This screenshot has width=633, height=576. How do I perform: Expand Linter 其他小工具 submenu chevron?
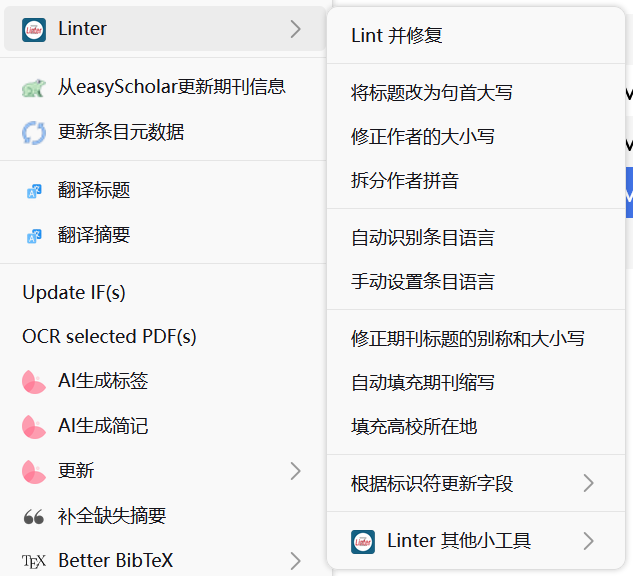click(x=588, y=541)
